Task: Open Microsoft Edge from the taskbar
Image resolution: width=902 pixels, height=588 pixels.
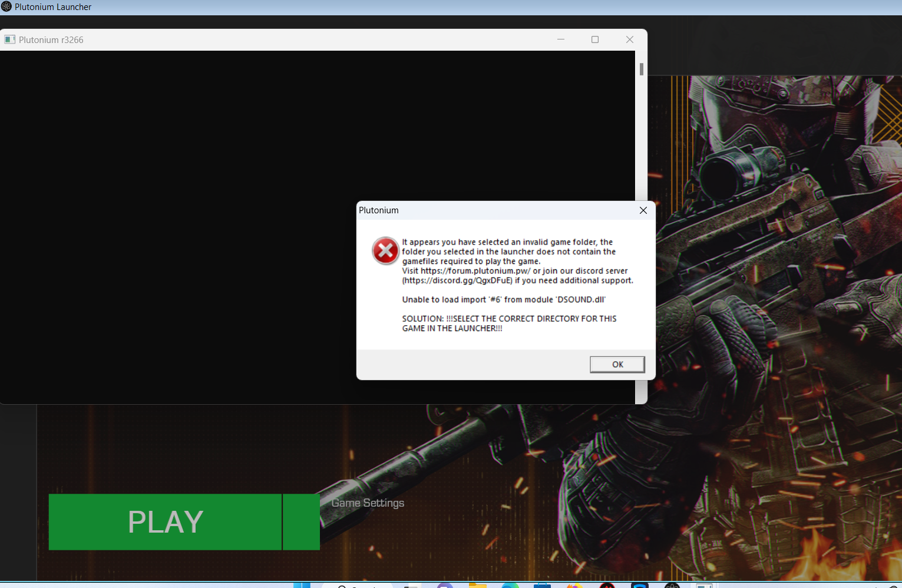Action: 510,585
